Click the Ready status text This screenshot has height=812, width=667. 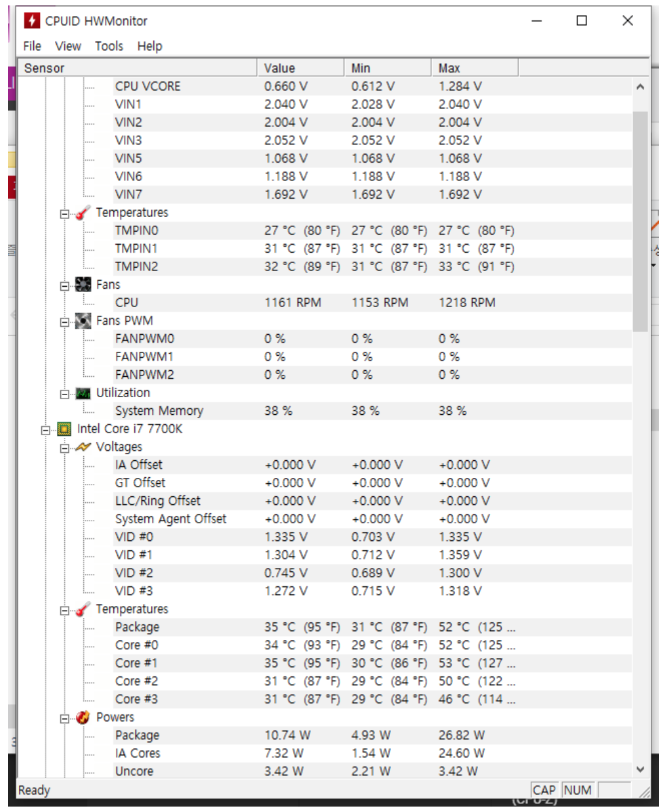tap(34, 791)
